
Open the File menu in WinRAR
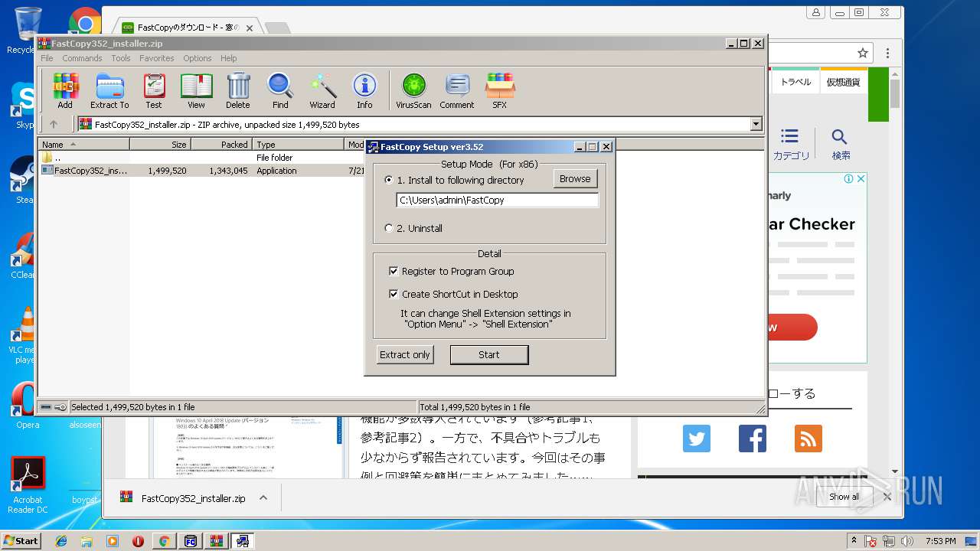(x=47, y=58)
